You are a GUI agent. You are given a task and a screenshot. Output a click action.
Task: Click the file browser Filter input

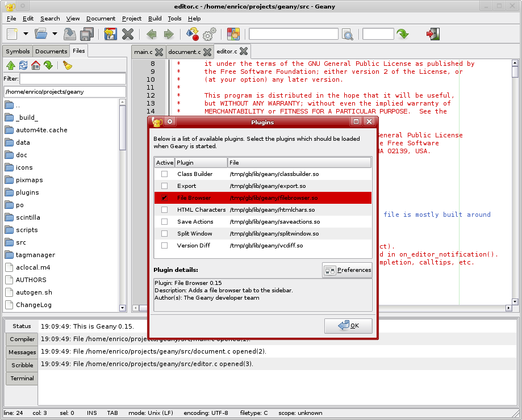tap(73, 79)
